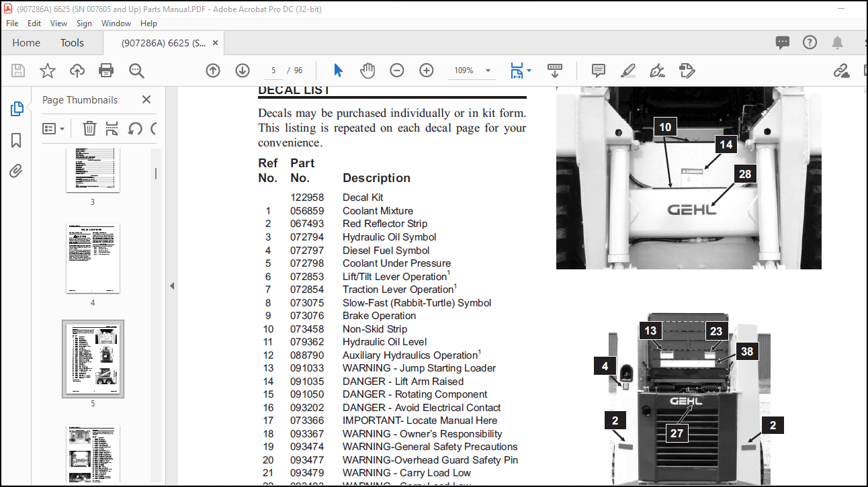Click 'DANGER - Rotating Component' text
The image size is (868, 487).
click(415, 394)
